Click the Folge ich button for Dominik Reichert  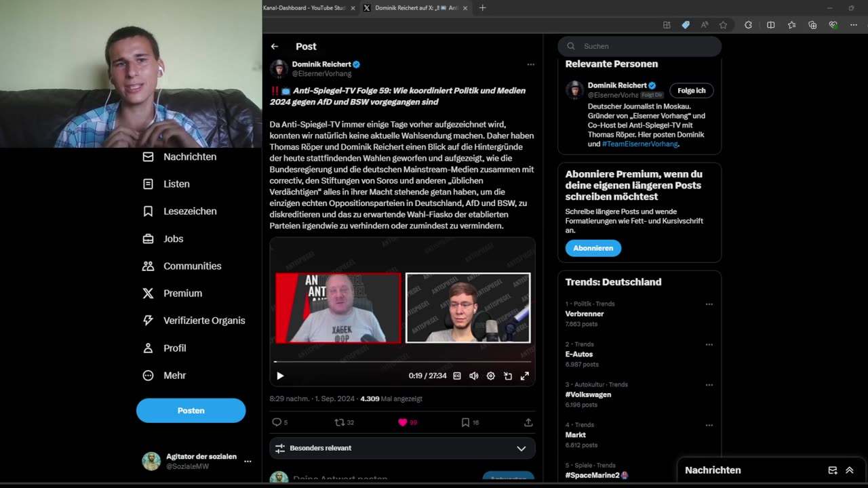pos(692,91)
